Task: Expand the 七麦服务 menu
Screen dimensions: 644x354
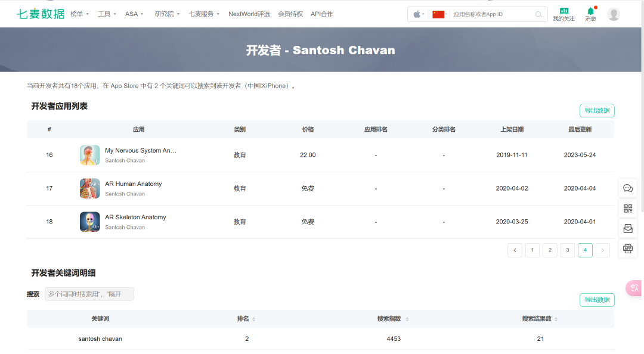Action: 204,14
